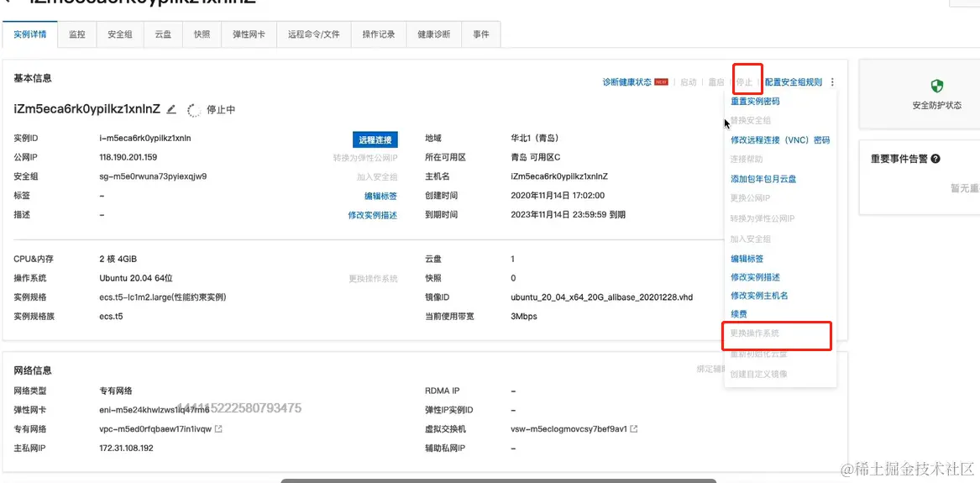This screenshot has width=980, height=483.
Task: Open the 监控 tab
Action: pos(77,34)
